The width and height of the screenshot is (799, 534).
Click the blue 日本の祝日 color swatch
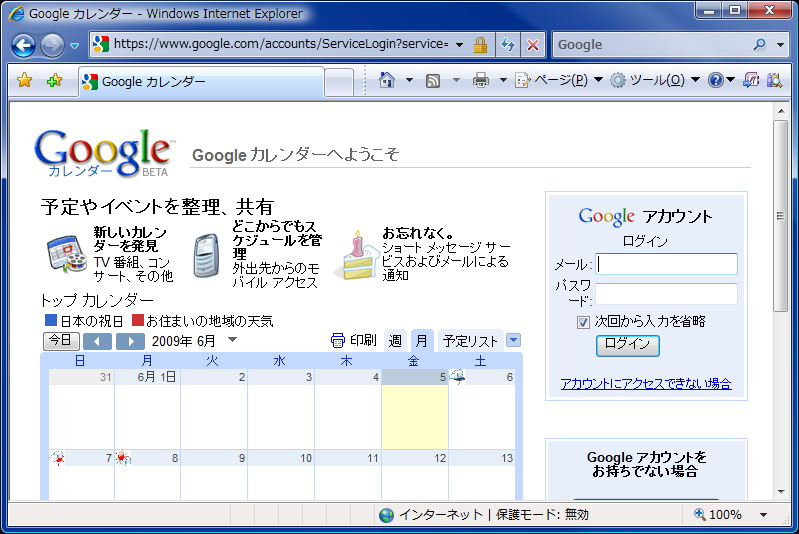(51, 321)
